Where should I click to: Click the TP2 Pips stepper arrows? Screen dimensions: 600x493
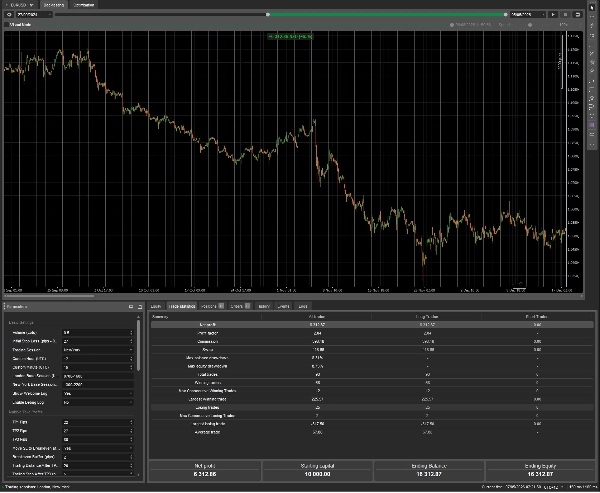coord(131,431)
